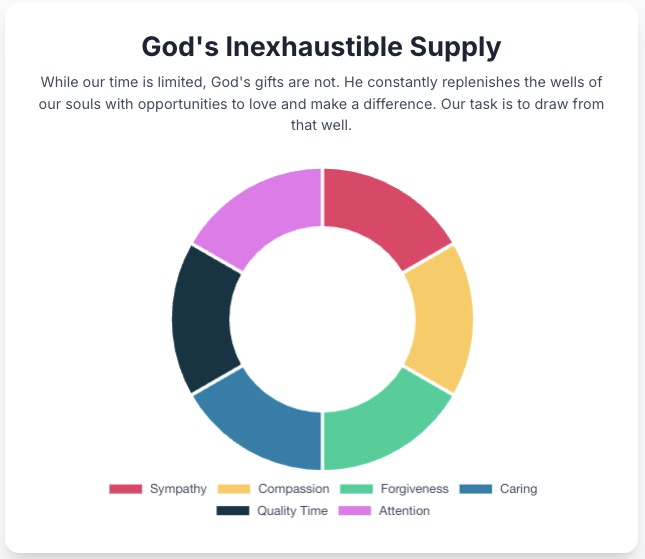
Task: Click the dark navy Quality Time legend swatch
Action: tap(233, 511)
